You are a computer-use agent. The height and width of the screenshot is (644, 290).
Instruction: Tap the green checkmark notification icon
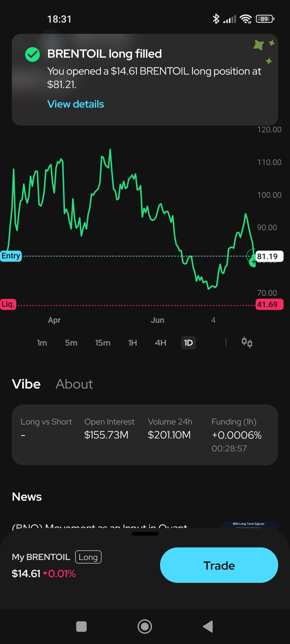(x=32, y=54)
